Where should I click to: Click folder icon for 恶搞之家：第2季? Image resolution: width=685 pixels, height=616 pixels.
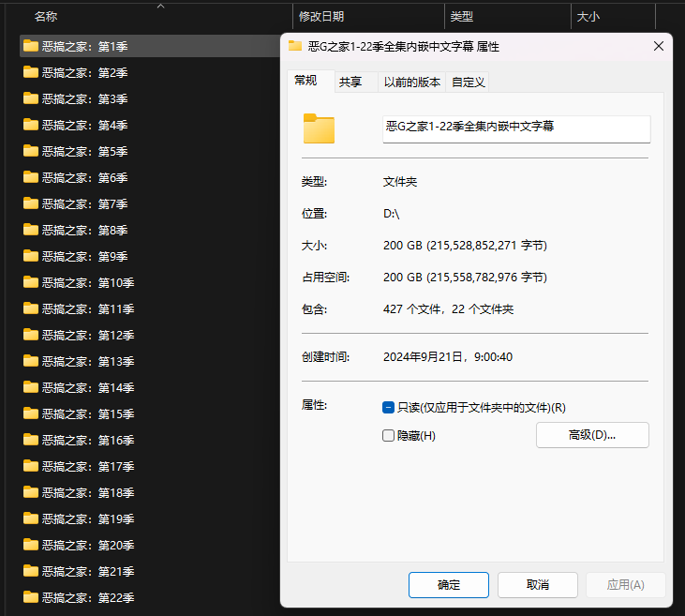coord(31,72)
